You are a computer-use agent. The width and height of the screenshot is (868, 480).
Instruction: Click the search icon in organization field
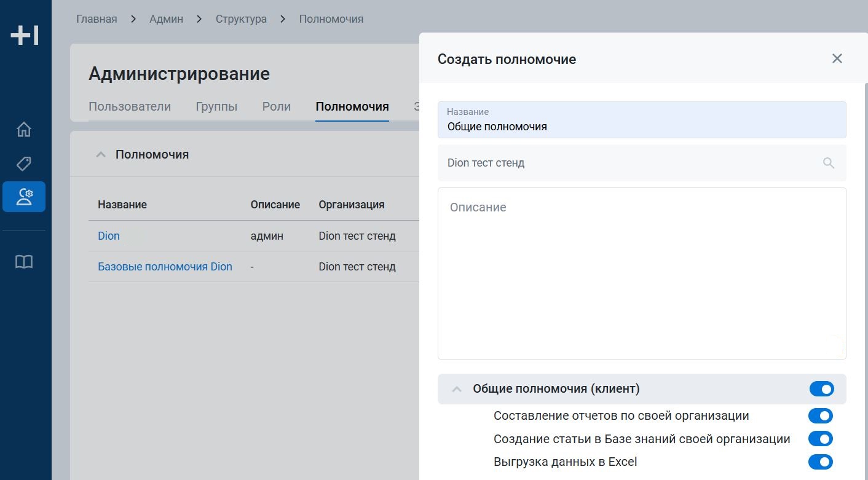(x=829, y=163)
